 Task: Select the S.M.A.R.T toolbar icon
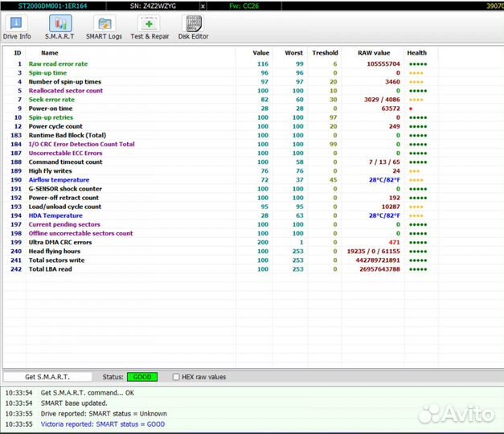pos(60,27)
